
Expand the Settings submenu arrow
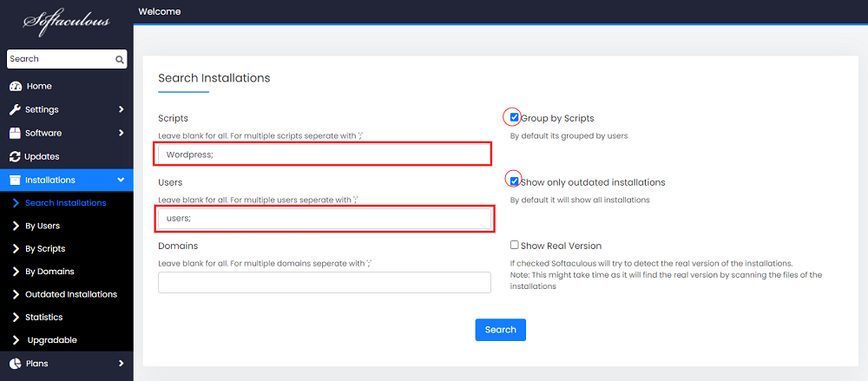click(x=121, y=109)
